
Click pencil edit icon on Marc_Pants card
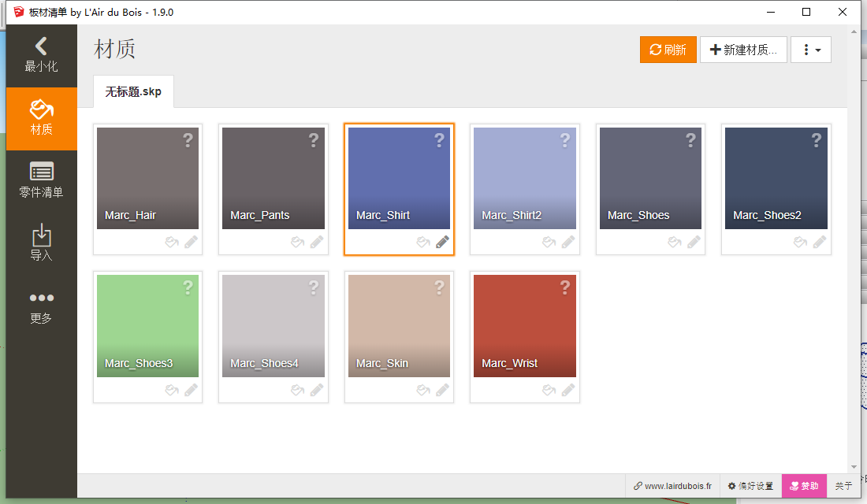click(x=317, y=242)
